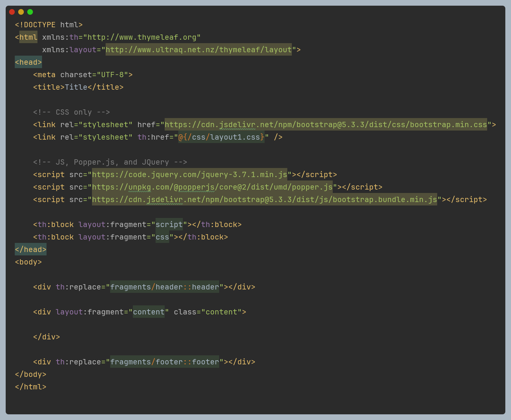Image resolution: width=511 pixels, height=420 pixels.
Task: Click the layout1.css th:href expression
Action: click(x=221, y=137)
